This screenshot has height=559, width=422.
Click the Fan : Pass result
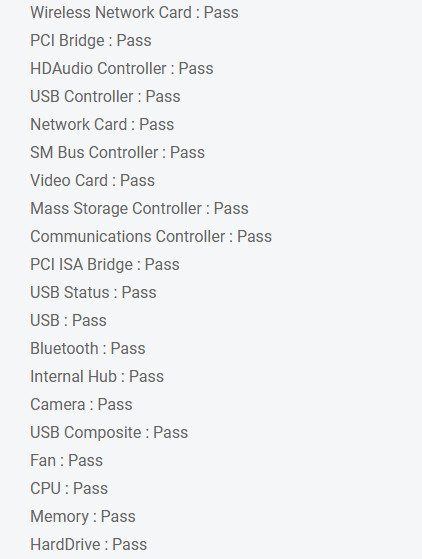tap(67, 460)
